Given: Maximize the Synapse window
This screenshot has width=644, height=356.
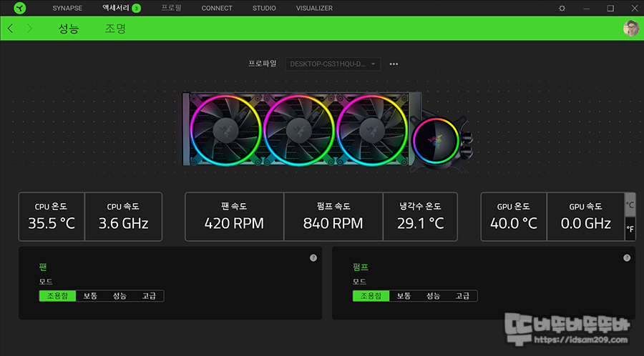Looking at the screenshot, I should click(x=611, y=8).
